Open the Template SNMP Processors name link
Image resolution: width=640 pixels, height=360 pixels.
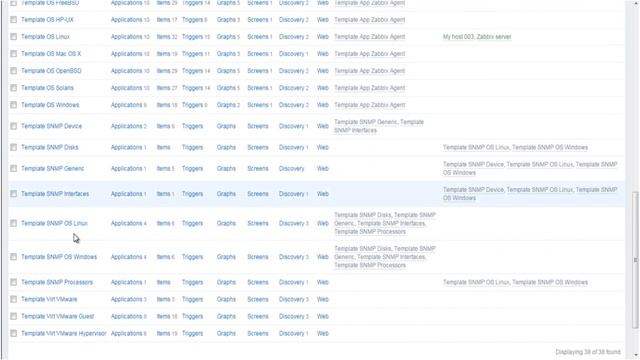point(57,282)
